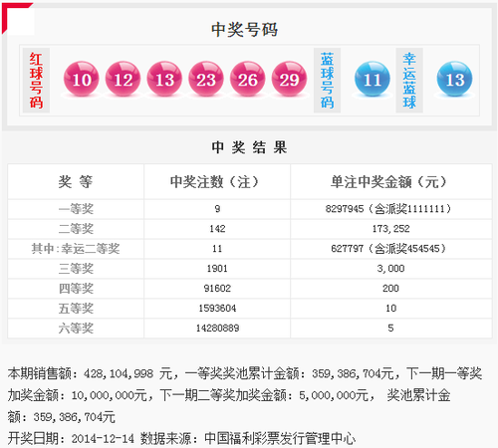Click the 奖等 column header

(x=76, y=182)
